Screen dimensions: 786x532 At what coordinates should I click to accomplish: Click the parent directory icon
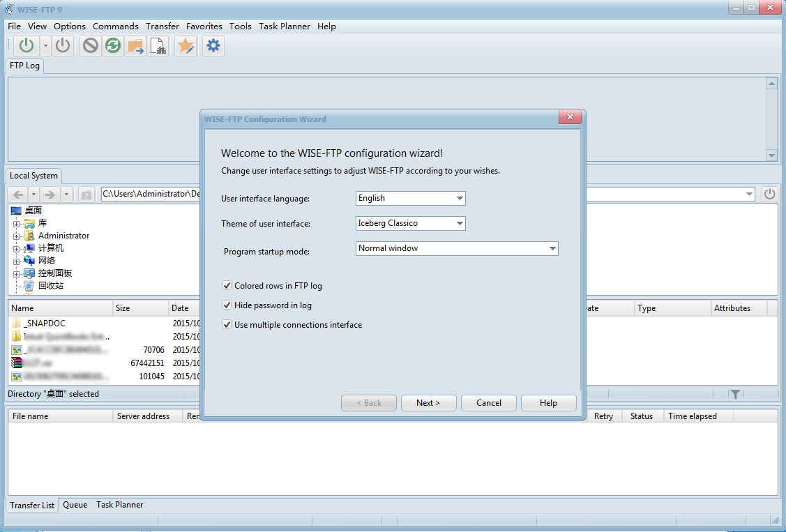(86, 195)
